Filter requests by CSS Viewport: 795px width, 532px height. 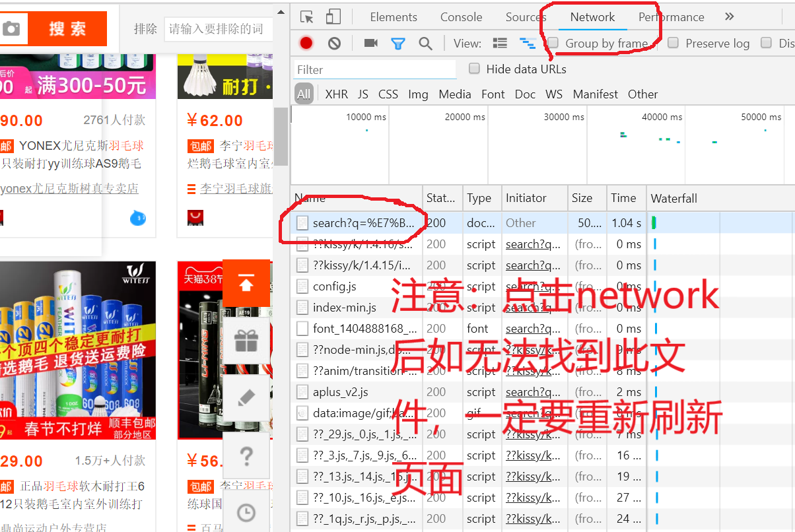pos(388,94)
